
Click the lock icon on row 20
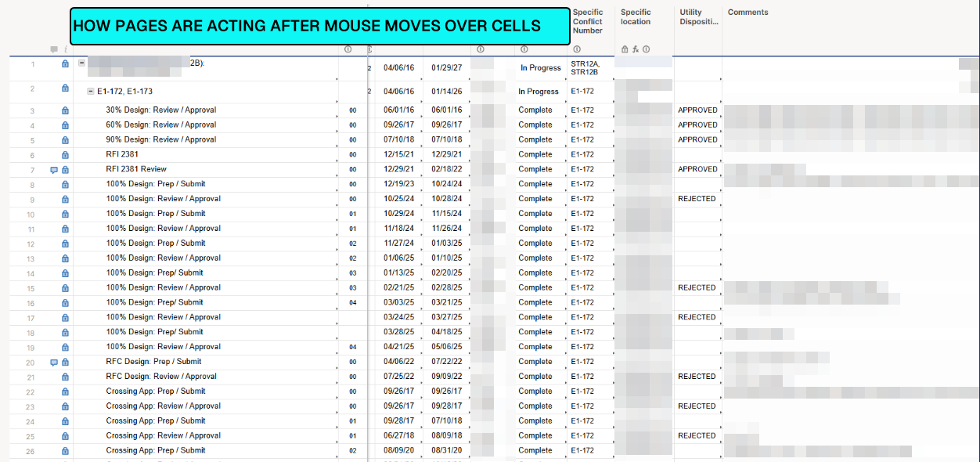65,362
